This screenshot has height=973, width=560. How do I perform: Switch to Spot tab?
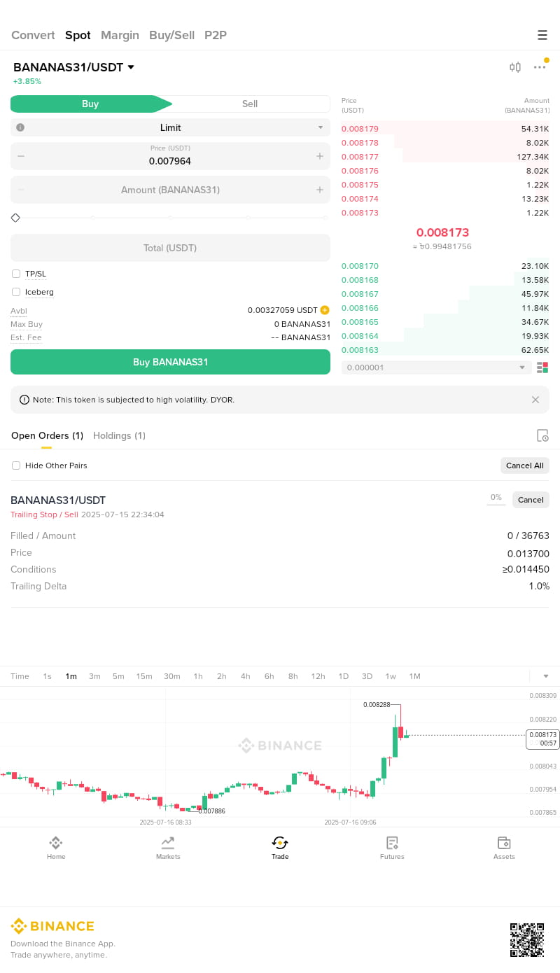(78, 35)
